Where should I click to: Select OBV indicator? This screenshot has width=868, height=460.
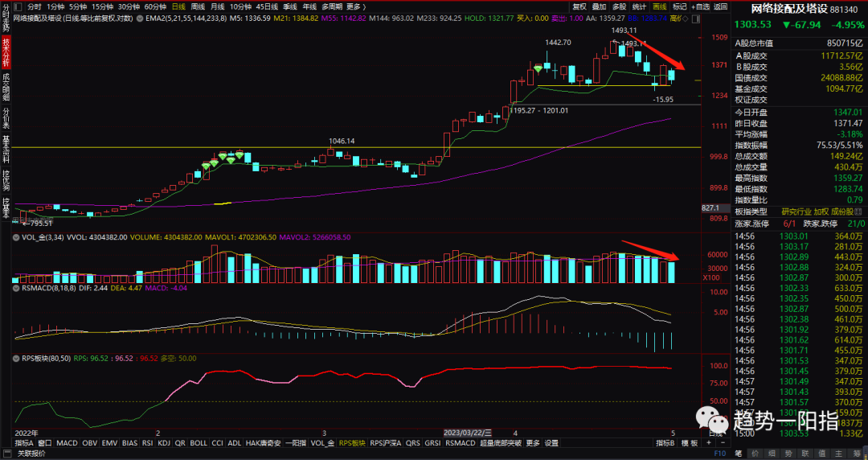[x=90, y=443]
